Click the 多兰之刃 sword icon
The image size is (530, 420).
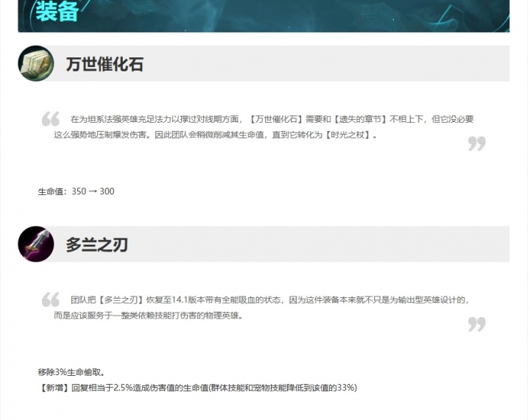point(35,244)
